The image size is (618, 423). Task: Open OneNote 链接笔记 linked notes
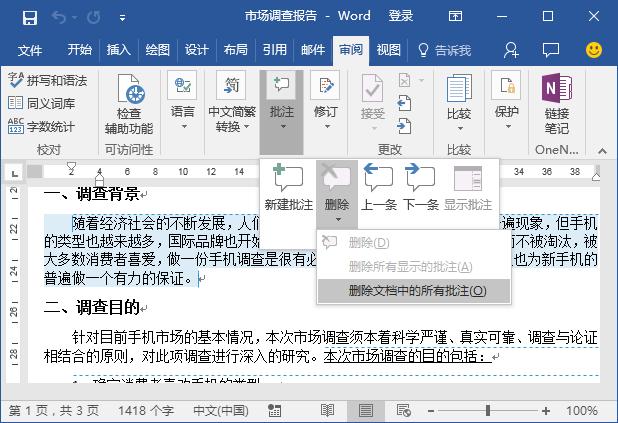point(557,104)
